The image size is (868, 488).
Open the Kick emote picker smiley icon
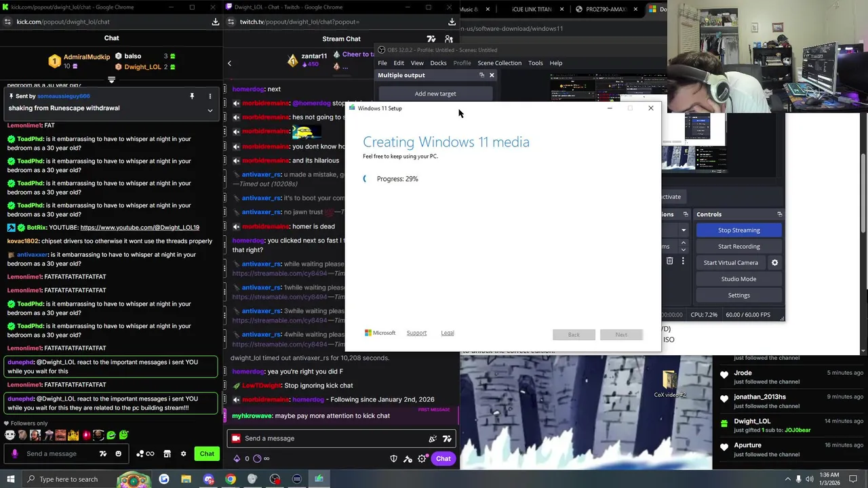[x=118, y=453]
